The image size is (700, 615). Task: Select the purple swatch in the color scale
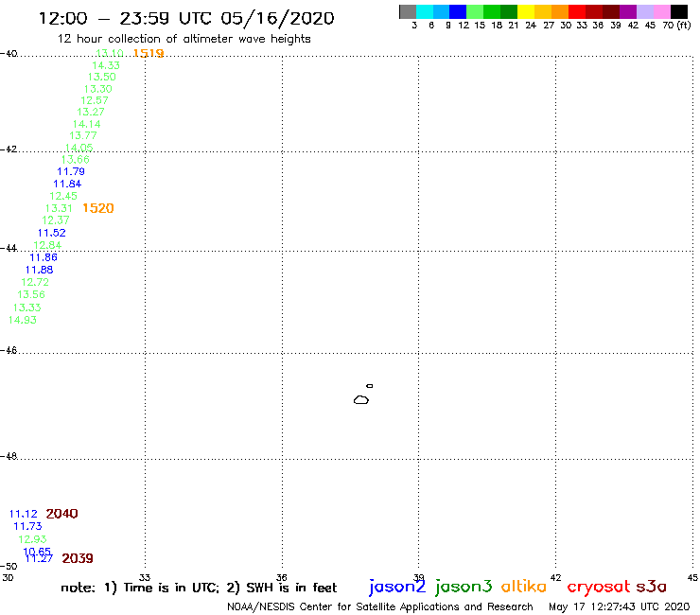point(628,11)
